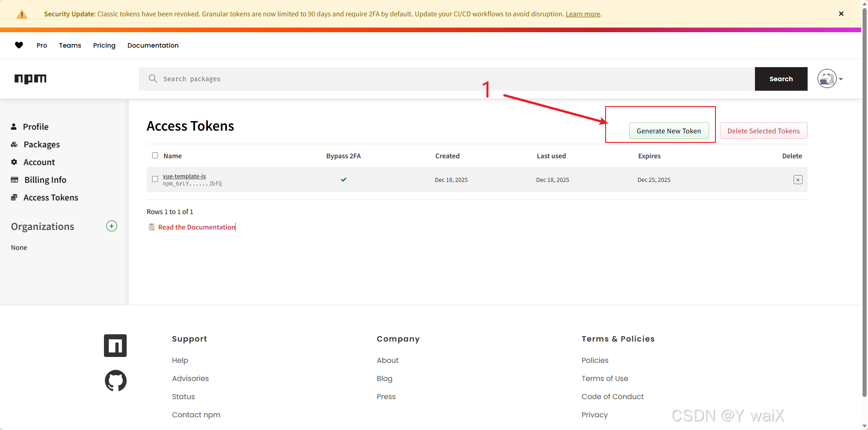Viewport: 868px width, 430px height.
Task: Click the footer npm square logo
Action: click(x=115, y=346)
